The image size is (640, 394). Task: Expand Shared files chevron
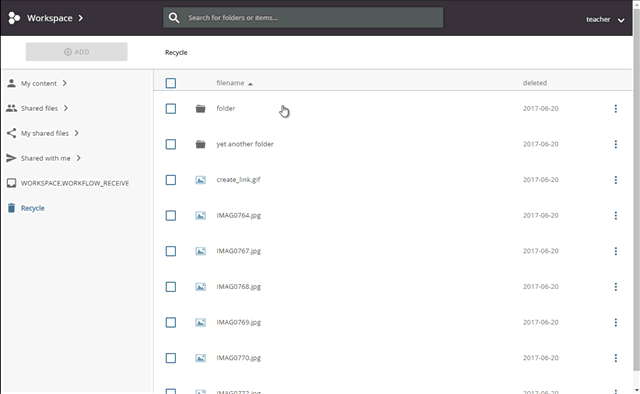click(x=66, y=108)
